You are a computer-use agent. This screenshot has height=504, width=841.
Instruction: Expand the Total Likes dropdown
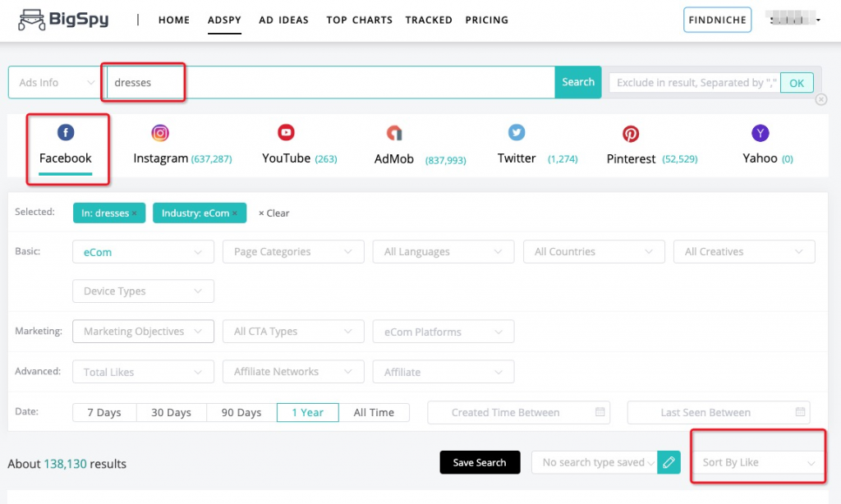pos(143,372)
